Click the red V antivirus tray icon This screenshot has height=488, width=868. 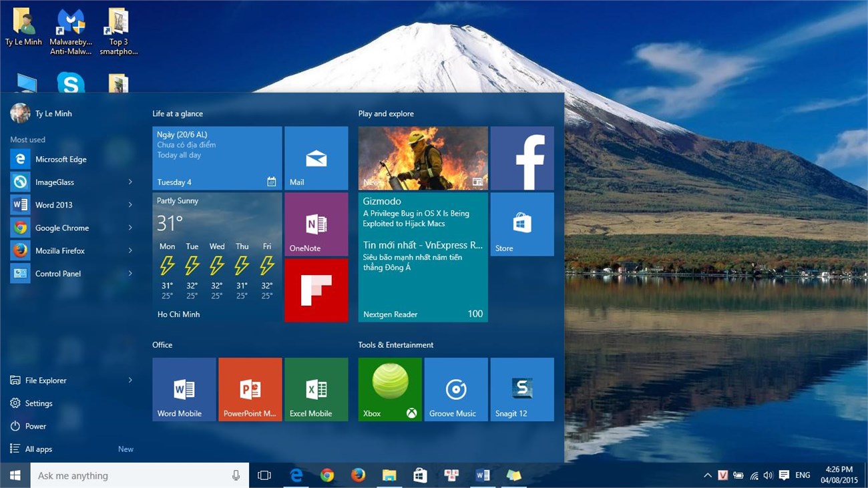pos(722,475)
